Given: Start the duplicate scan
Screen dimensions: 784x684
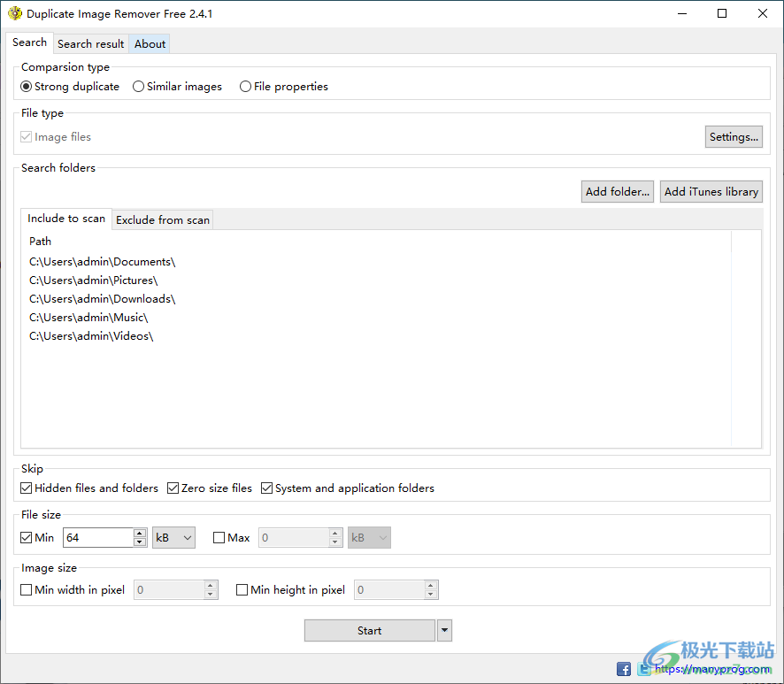Looking at the screenshot, I should pyautogui.click(x=370, y=631).
